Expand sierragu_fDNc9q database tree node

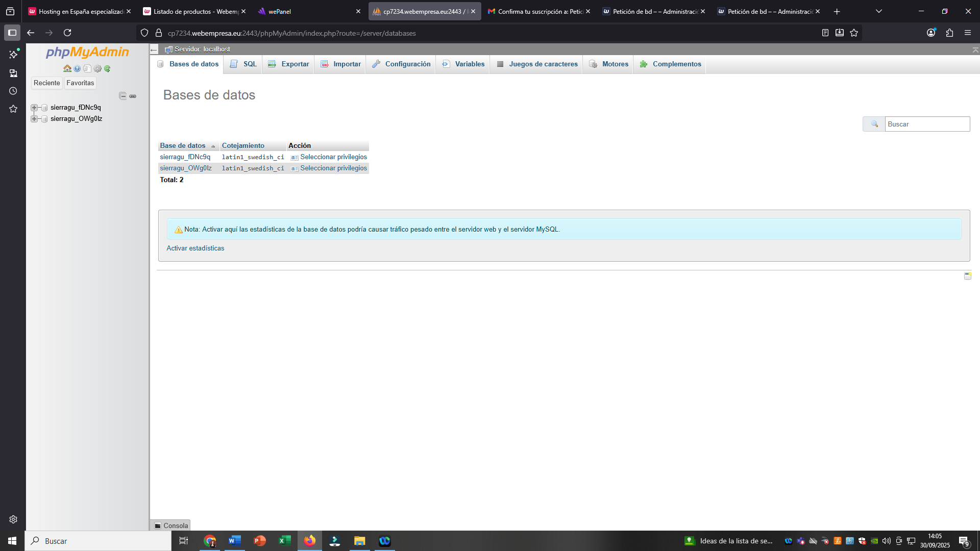[x=34, y=108]
